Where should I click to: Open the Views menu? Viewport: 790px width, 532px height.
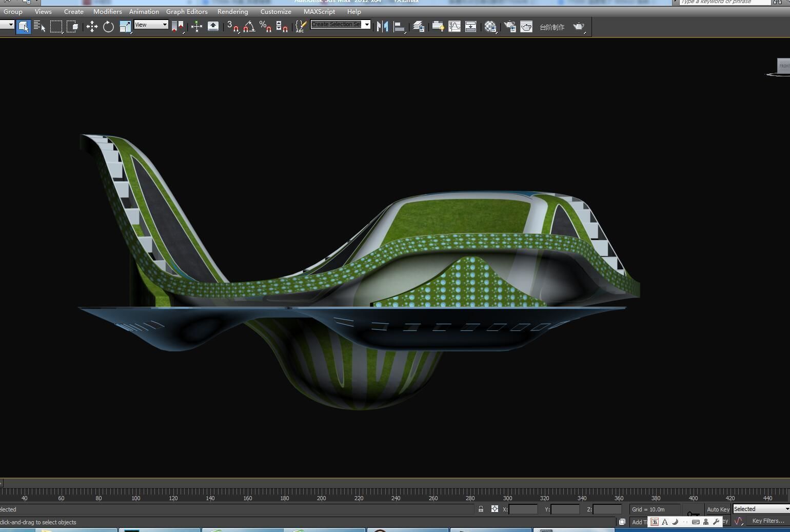coord(43,11)
